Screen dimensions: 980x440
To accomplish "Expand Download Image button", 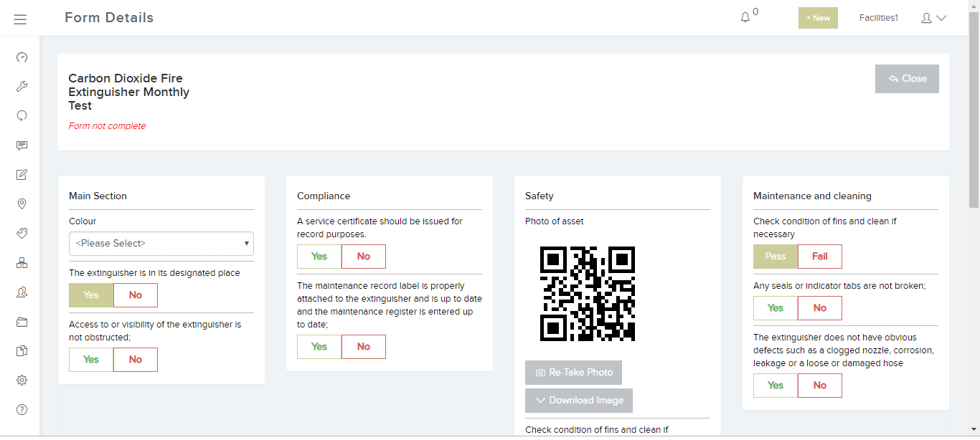I will (579, 401).
